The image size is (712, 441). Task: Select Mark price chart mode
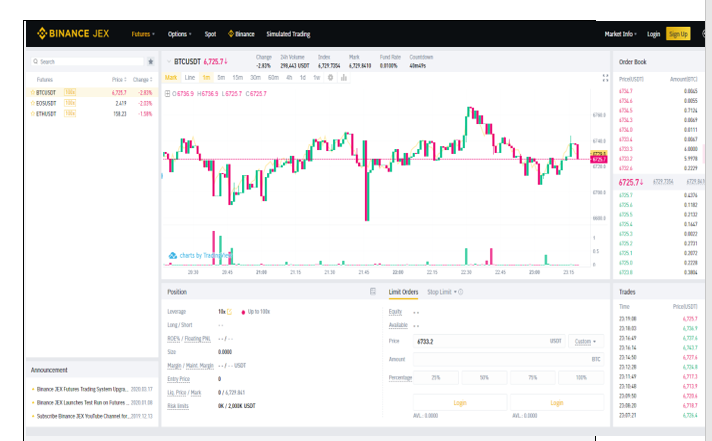(171, 78)
